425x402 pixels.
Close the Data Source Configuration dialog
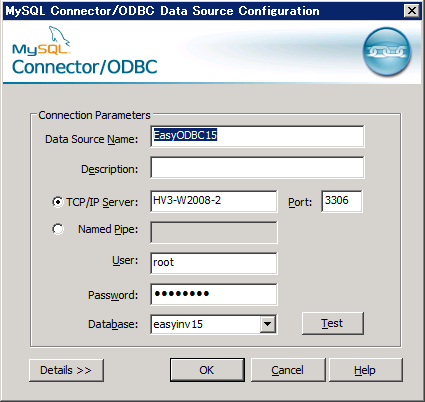point(411,11)
